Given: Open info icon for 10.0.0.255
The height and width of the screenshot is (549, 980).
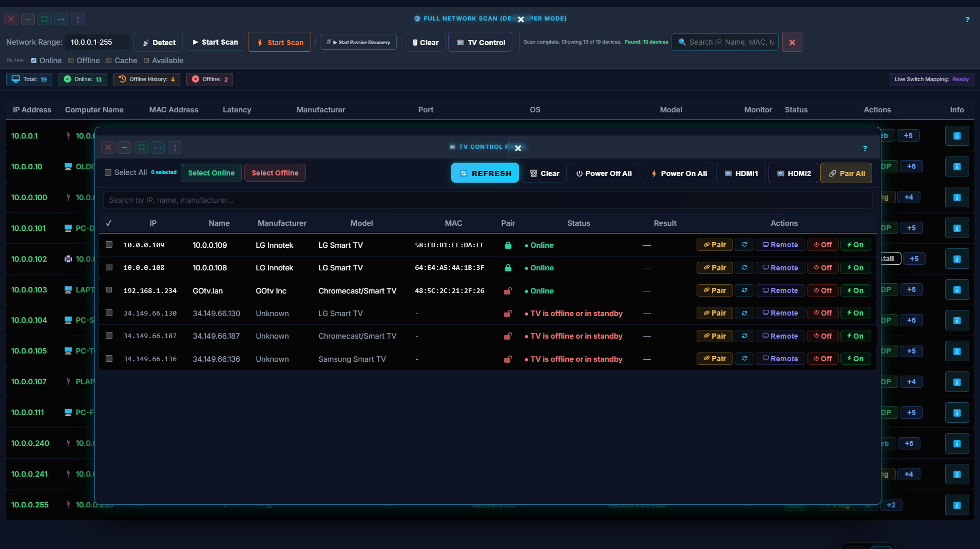Looking at the screenshot, I should (x=957, y=505).
